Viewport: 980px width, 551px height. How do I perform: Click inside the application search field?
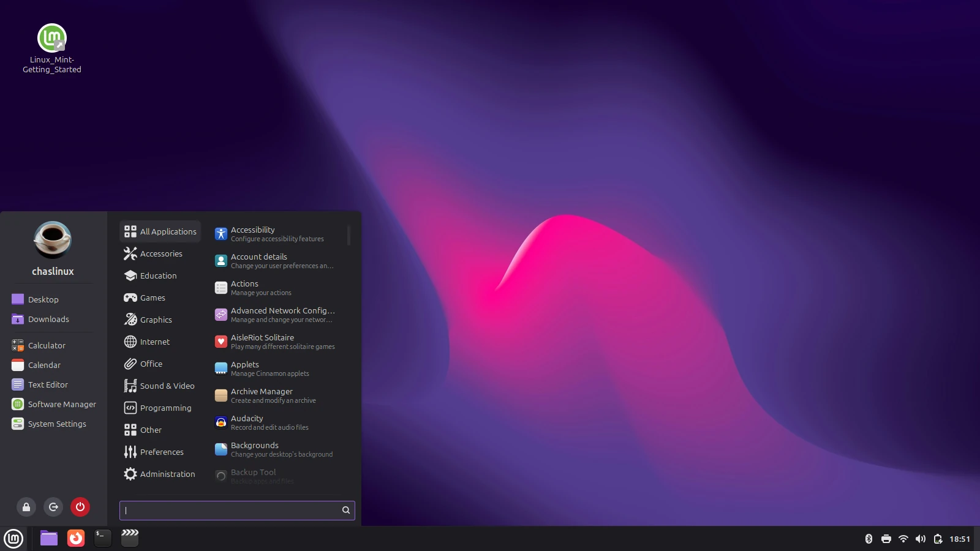tap(233, 510)
